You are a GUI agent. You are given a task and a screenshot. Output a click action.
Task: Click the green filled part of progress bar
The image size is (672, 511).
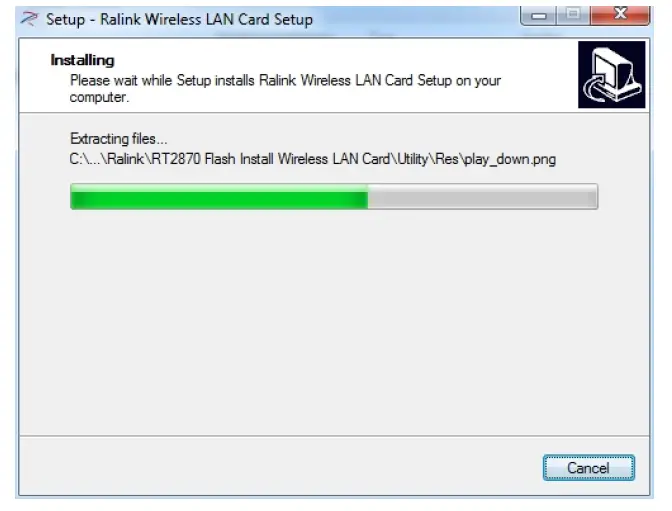pyautogui.click(x=219, y=197)
